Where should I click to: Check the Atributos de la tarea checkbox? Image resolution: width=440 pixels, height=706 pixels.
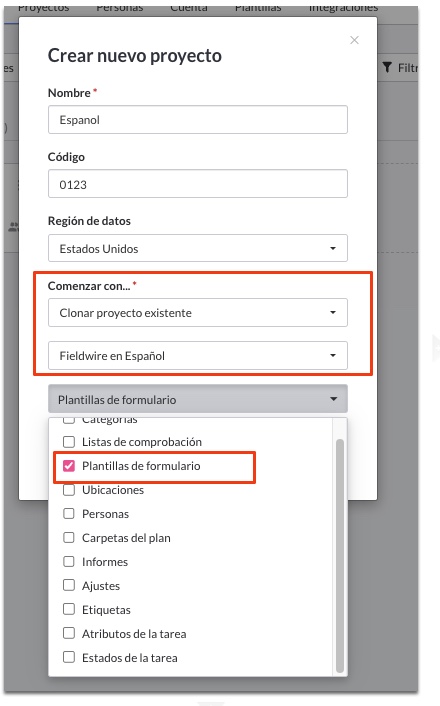point(69,634)
